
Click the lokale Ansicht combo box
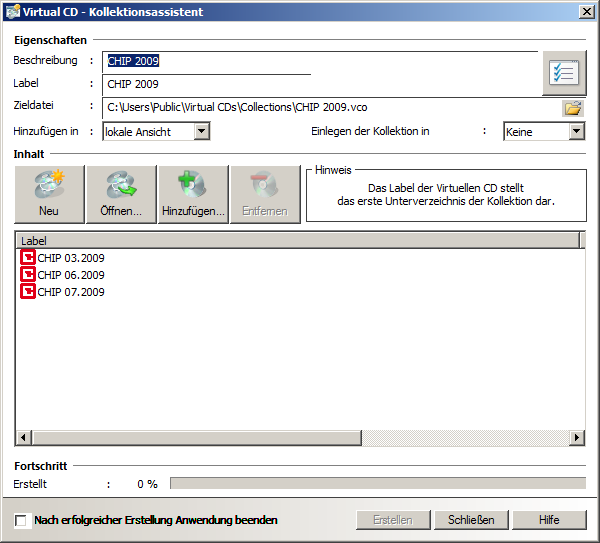[156, 132]
